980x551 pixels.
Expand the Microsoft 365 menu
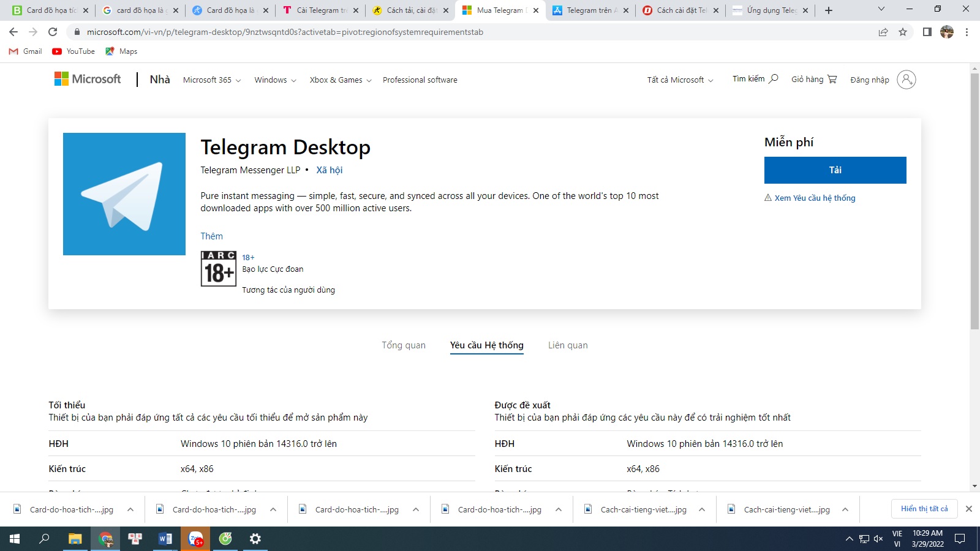(212, 80)
